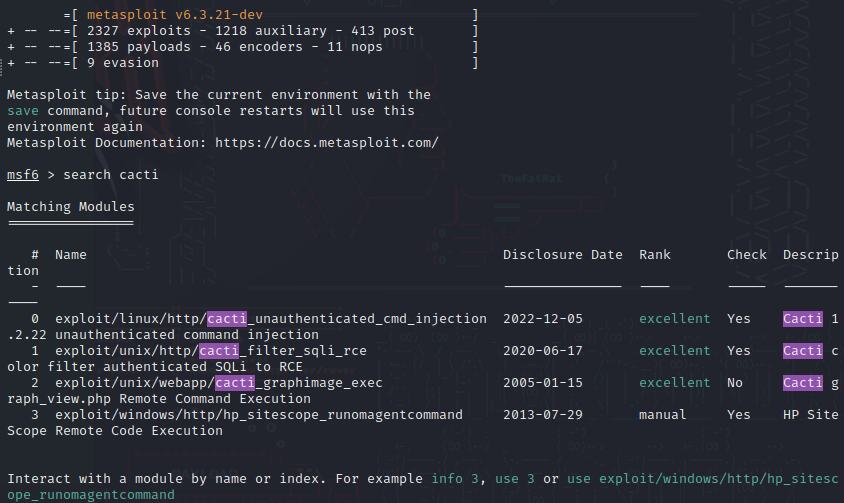Click the 'search cacti' command text
The image size is (844, 503).
click(x=111, y=175)
